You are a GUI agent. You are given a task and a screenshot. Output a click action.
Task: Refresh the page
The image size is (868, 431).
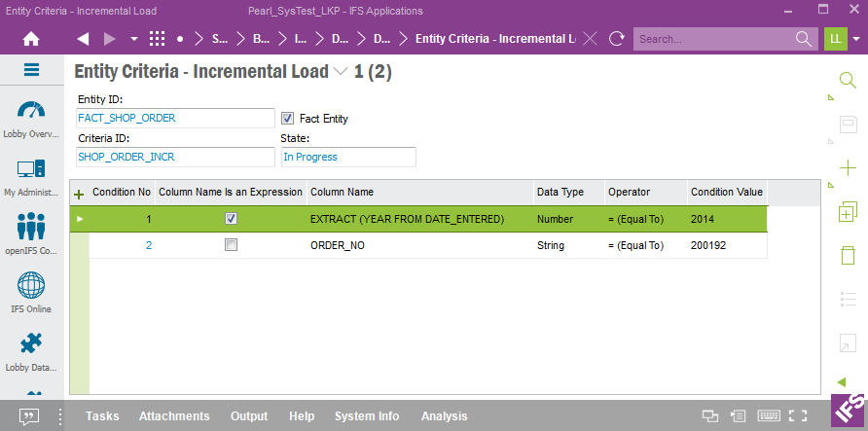[x=616, y=39]
